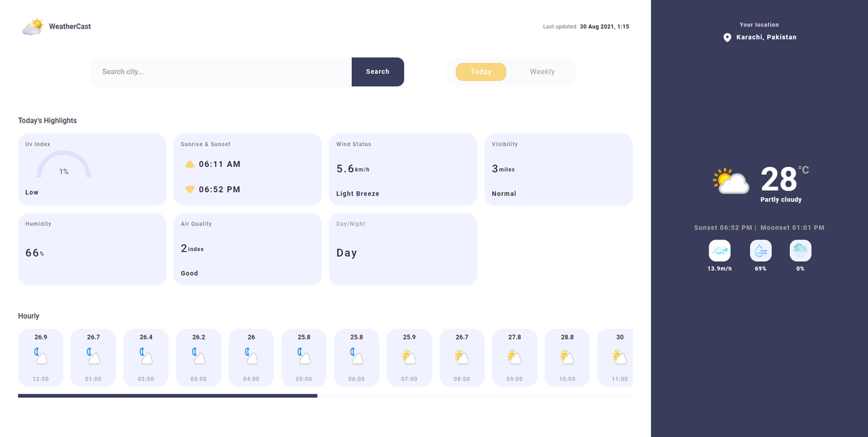The height and width of the screenshot is (437, 868).
Task: Click the Humidity 66% value
Action: tap(35, 253)
